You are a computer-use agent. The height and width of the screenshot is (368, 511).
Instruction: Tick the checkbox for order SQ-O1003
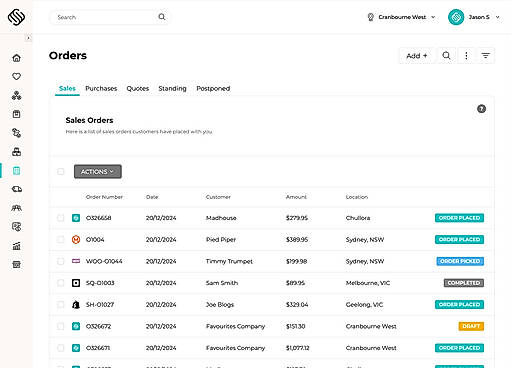61,283
